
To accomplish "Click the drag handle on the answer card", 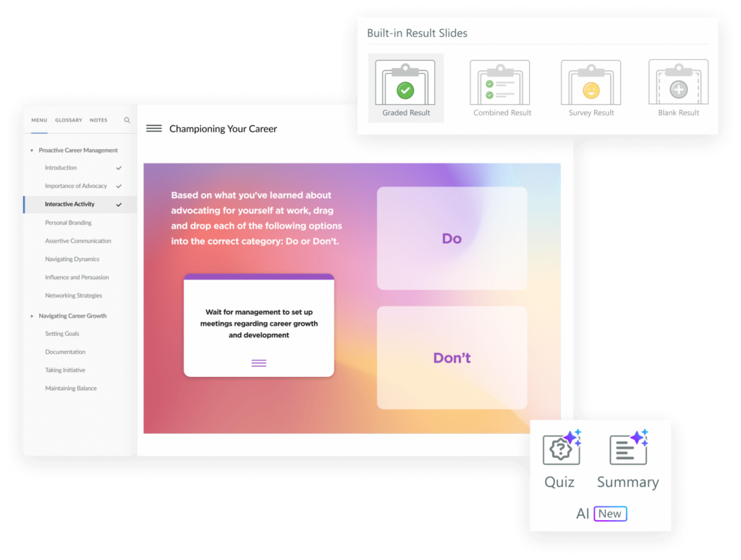I will pos(258,364).
